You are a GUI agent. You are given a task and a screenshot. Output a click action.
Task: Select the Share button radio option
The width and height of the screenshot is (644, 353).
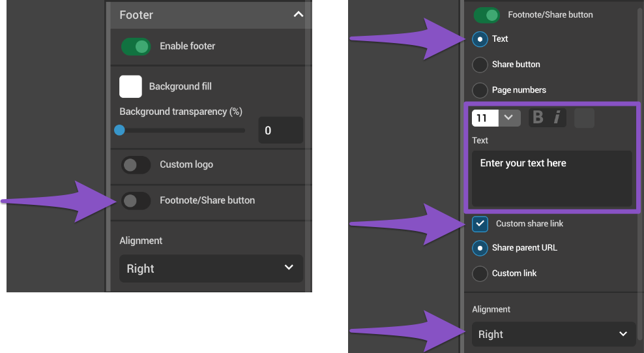[x=480, y=65]
